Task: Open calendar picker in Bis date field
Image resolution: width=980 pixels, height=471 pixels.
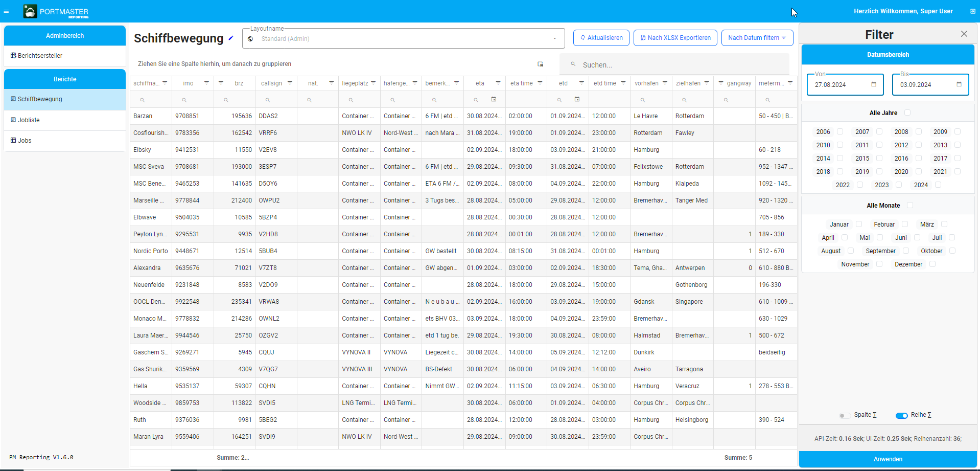Action: [x=959, y=85]
